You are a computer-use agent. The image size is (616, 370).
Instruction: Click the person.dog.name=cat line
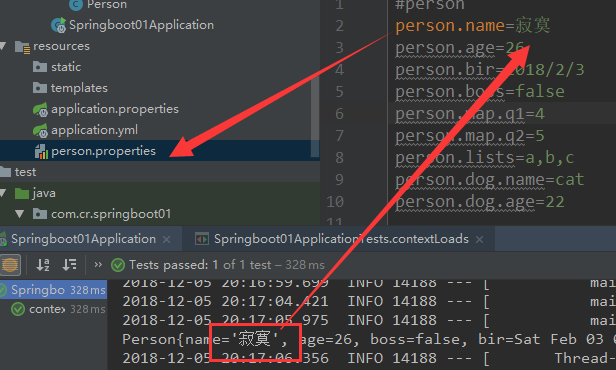click(490, 180)
